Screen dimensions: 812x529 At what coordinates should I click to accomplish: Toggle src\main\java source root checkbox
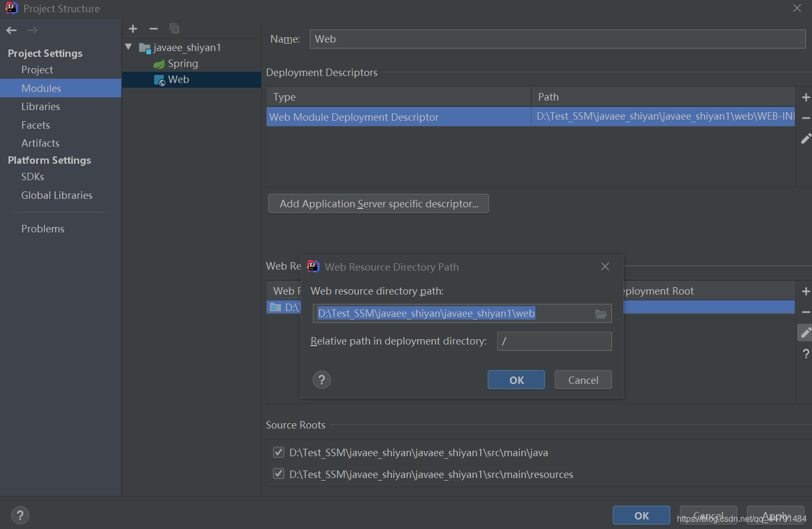coord(279,452)
